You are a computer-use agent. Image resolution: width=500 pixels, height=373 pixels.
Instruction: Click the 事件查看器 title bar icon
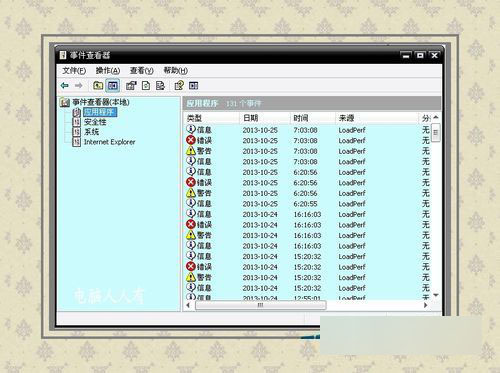(63, 55)
